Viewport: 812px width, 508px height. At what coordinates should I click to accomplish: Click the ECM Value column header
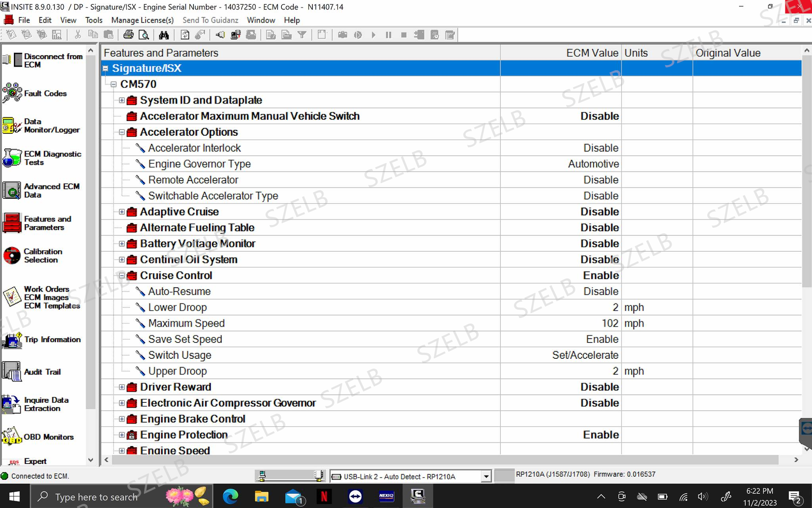pyautogui.click(x=561, y=53)
